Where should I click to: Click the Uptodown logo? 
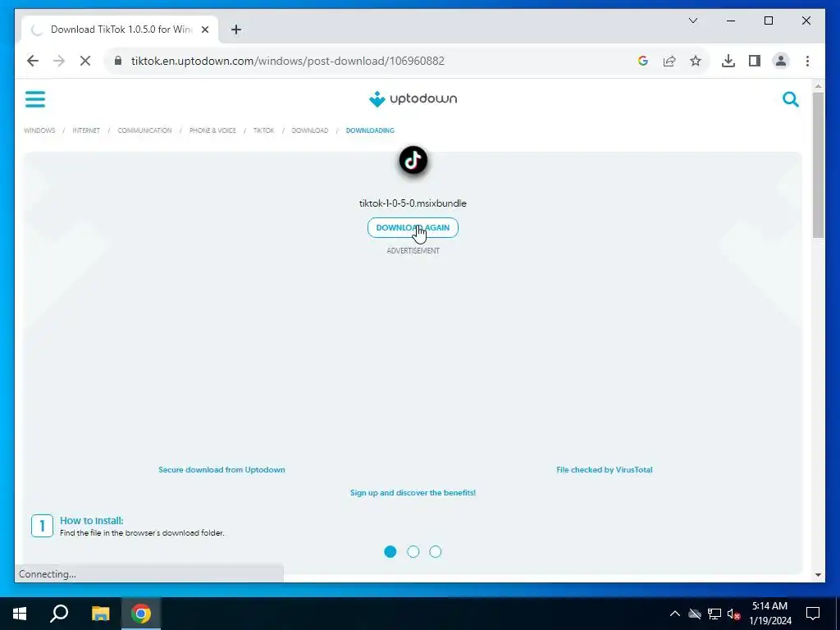[413, 99]
